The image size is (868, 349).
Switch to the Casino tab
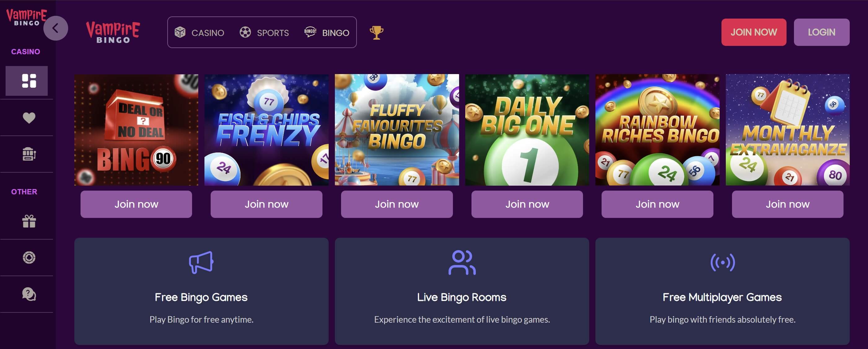199,33
